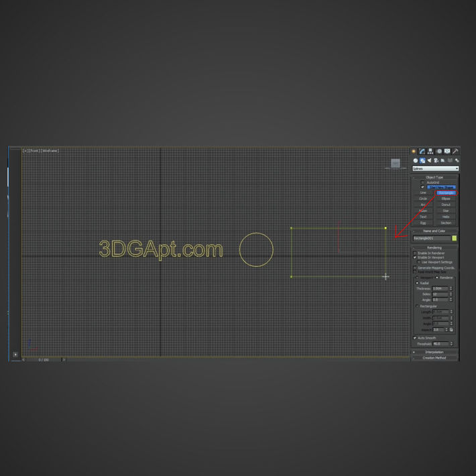
Task: Open the Motion tab in command panel
Action: 439,151
